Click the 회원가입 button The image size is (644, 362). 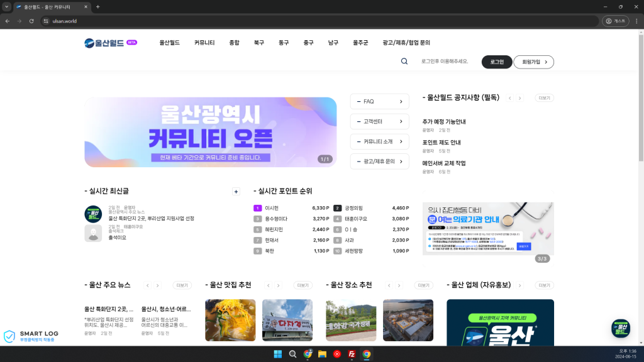click(x=533, y=62)
